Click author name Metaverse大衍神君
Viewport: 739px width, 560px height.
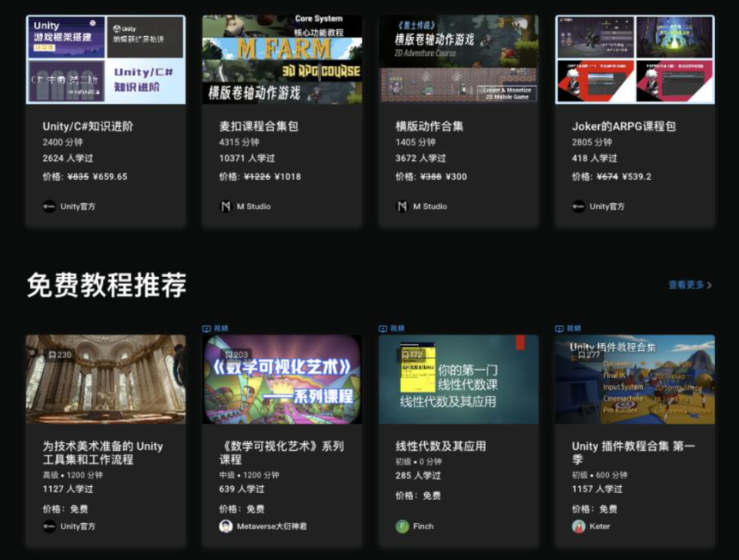pos(272,526)
